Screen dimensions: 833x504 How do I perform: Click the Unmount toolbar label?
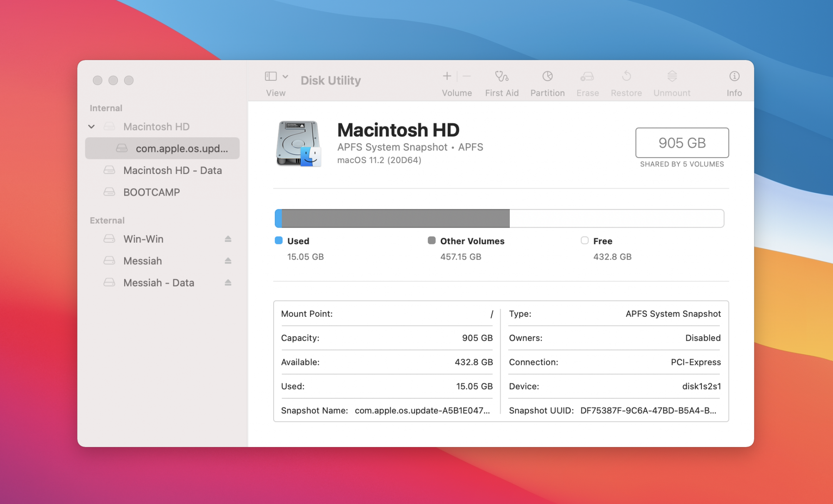(672, 93)
